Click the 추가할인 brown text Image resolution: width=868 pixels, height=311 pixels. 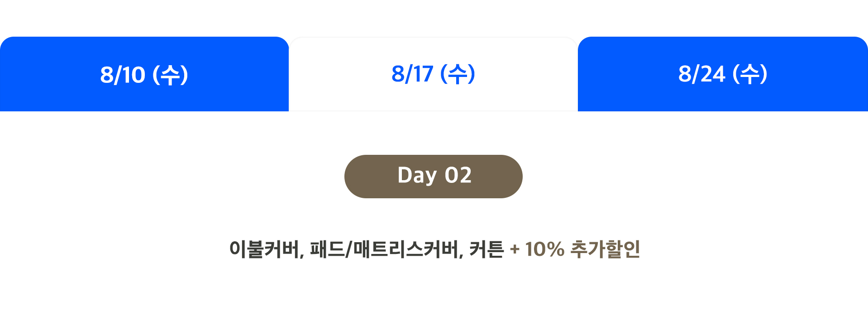tap(605, 249)
